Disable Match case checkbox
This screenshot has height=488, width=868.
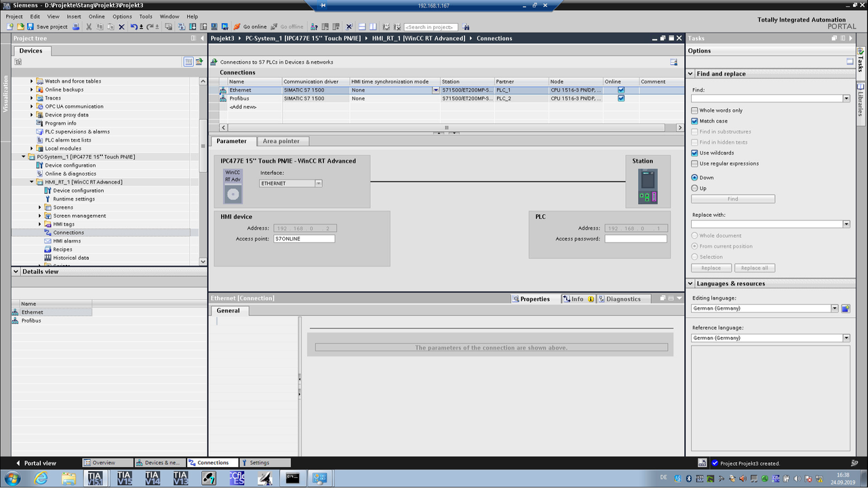pyautogui.click(x=694, y=121)
